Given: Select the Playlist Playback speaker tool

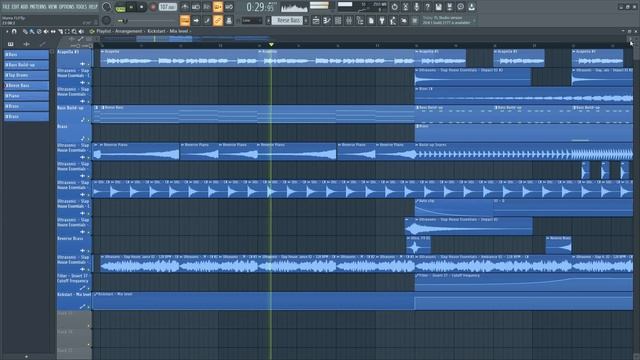Looking at the screenshot, I should [81, 31].
